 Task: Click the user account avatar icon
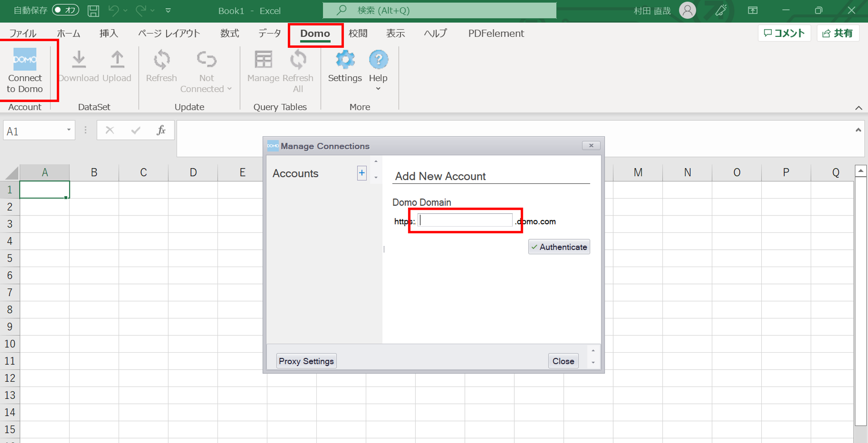687,10
